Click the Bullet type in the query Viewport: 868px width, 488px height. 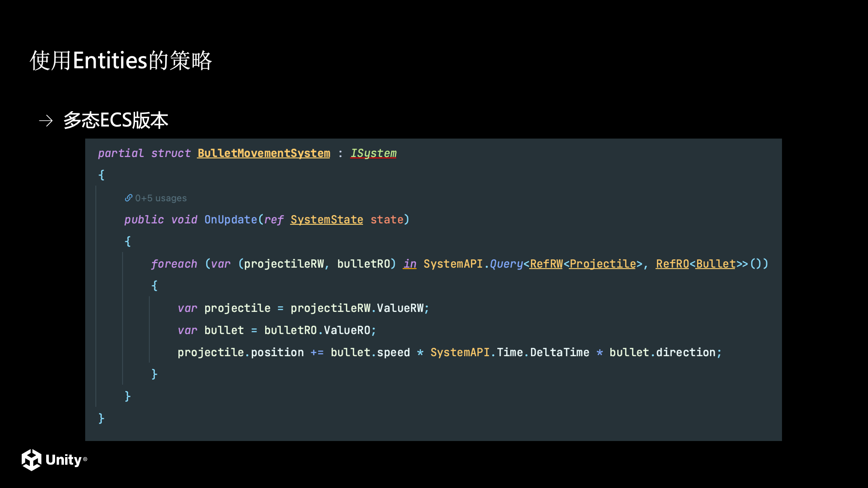(716, 264)
